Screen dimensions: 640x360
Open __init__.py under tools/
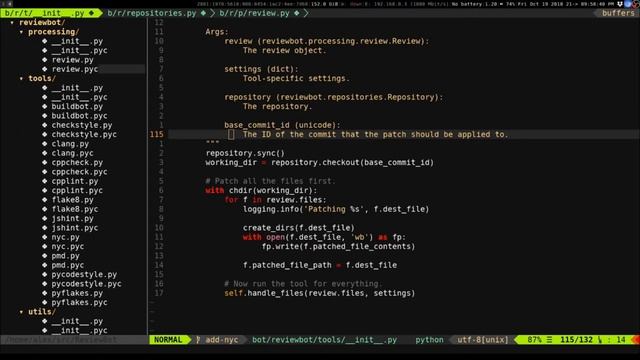tap(77, 88)
